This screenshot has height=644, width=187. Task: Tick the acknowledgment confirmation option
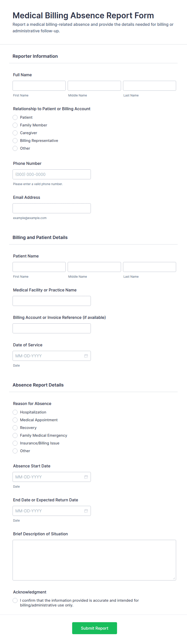point(15,600)
